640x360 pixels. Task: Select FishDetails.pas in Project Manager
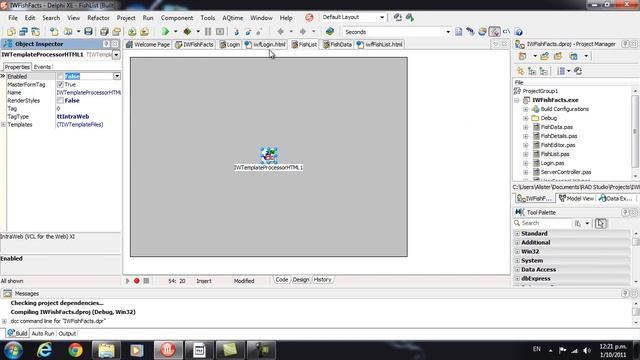point(559,136)
